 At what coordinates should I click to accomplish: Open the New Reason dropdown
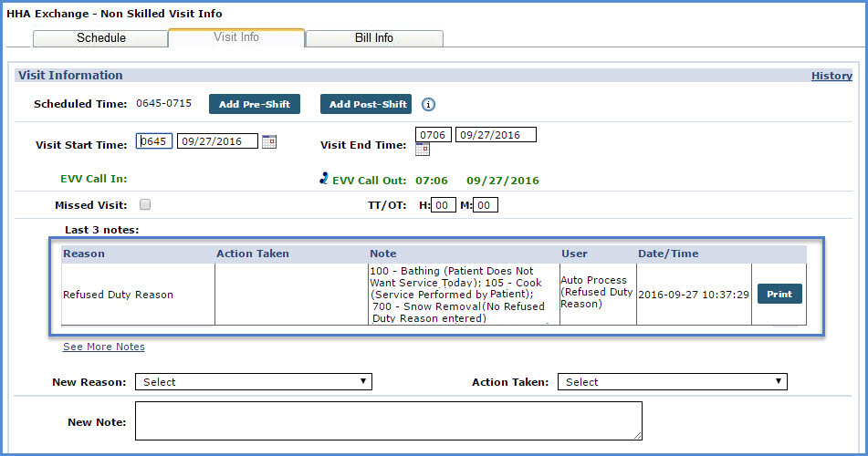tap(254, 382)
